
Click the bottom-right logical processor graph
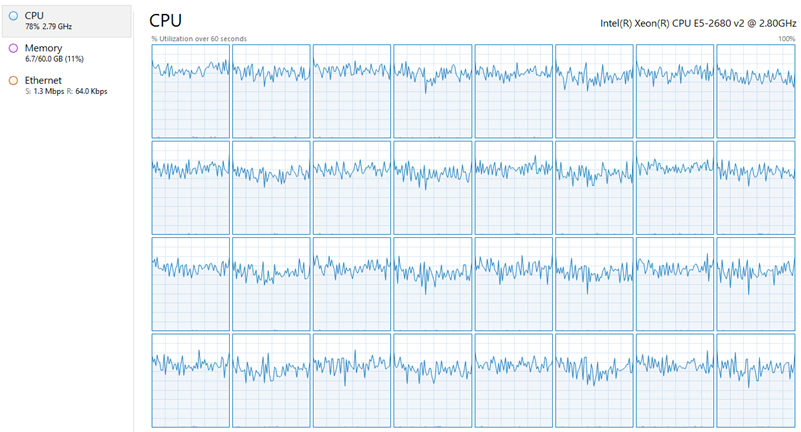[755, 380]
